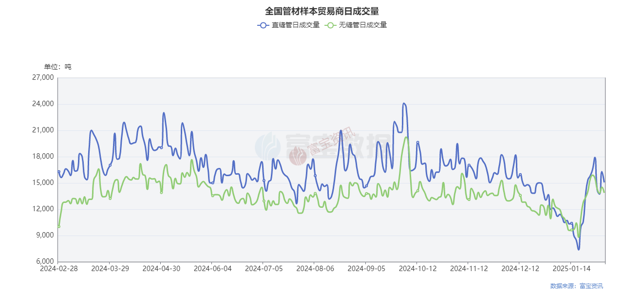Click the 数据来源：富宝资讯 source link
This screenshot has height=292, width=644.
(x=576, y=286)
